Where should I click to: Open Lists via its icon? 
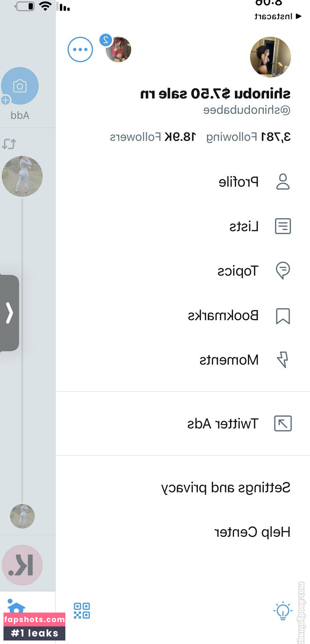tap(283, 226)
